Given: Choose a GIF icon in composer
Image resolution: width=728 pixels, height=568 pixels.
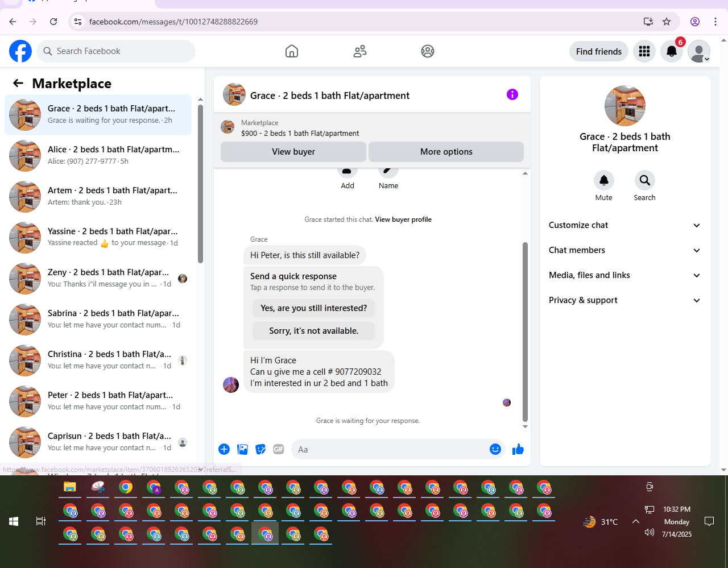Looking at the screenshot, I should click(279, 449).
